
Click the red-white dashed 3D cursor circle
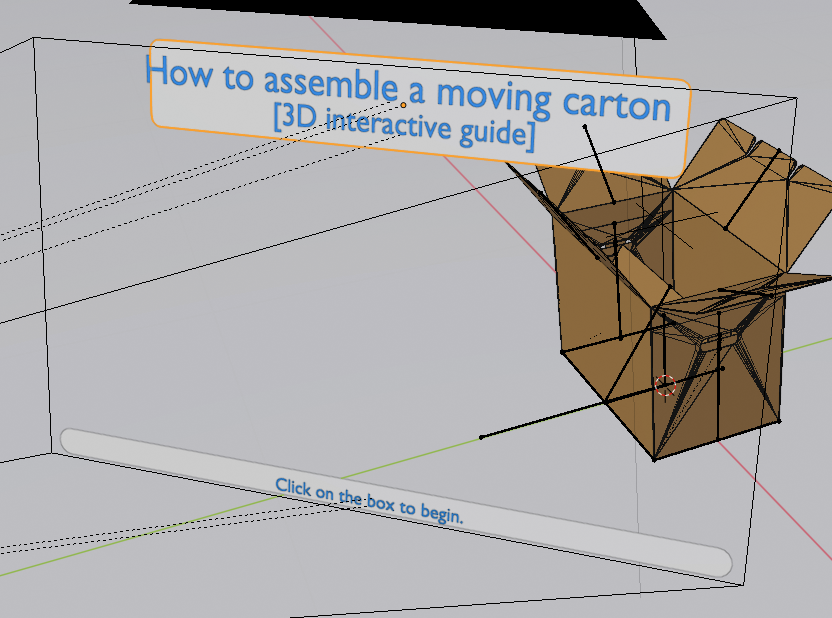click(x=665, y=385)
